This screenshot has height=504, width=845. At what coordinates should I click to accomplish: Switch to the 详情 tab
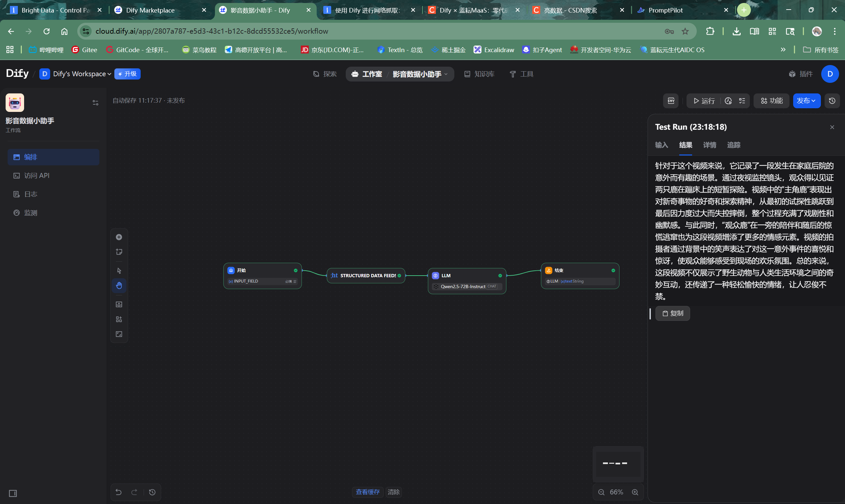pos(709,145)
